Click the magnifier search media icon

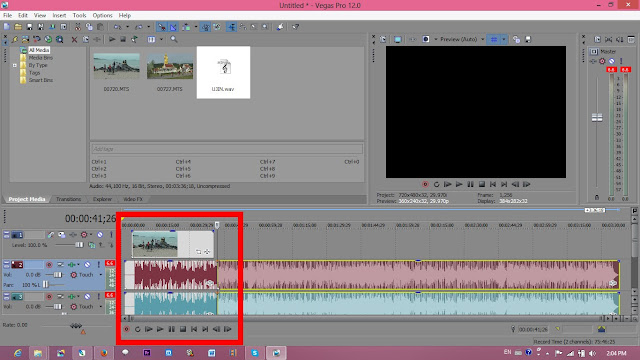174,40
